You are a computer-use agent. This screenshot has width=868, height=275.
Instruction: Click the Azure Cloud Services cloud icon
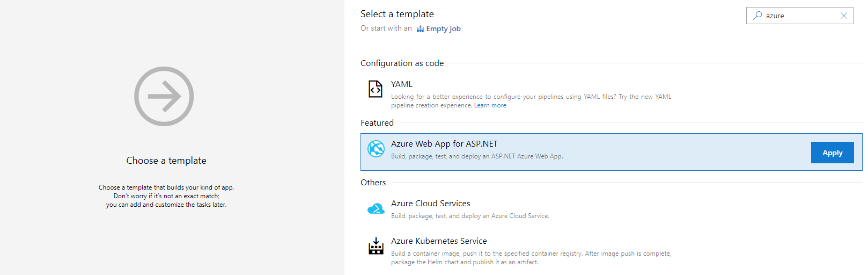pyautogui.click(x=376, y=209)
